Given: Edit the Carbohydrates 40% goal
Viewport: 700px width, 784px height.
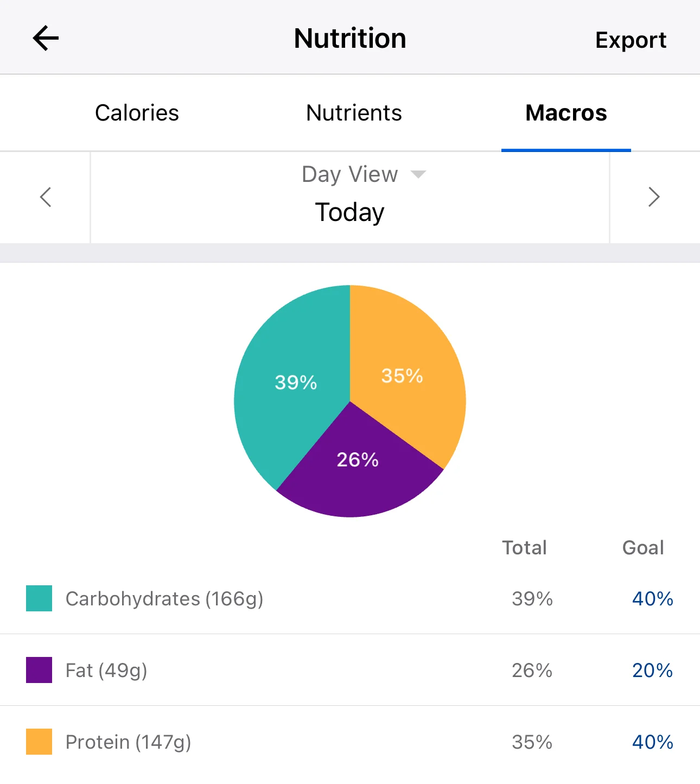Looking at the screenshot, I should coord(652,598).
